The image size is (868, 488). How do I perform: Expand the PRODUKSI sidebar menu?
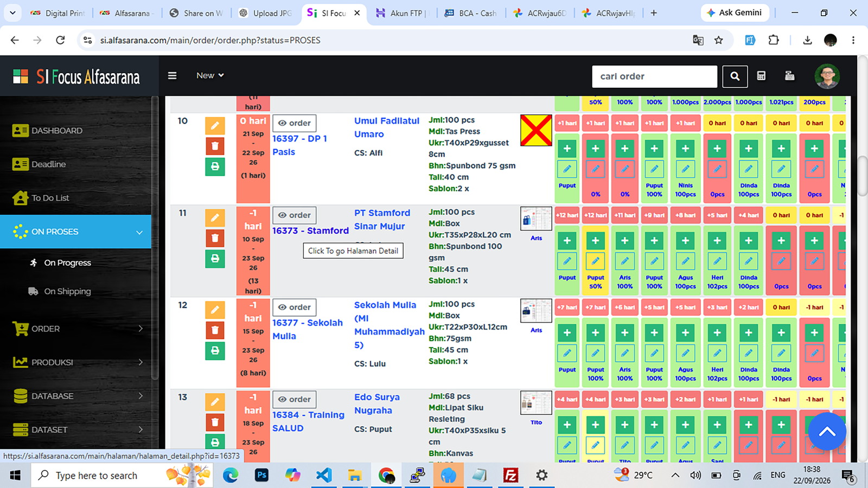(75, 362)
